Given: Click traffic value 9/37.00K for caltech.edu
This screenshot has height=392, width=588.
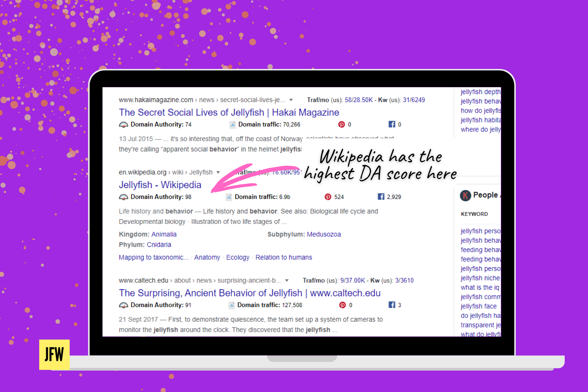Looking at the screenshot, I should (x=352, y=280).
